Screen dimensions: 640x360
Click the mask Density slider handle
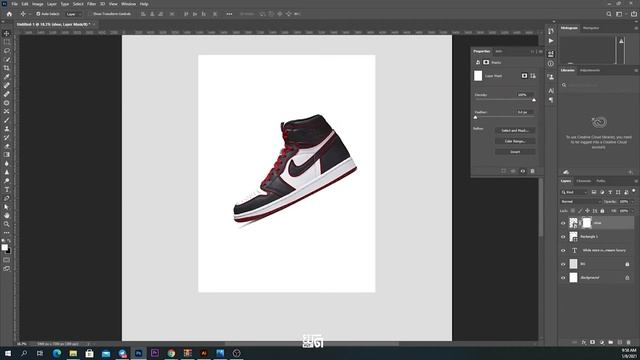click(534, 100)
